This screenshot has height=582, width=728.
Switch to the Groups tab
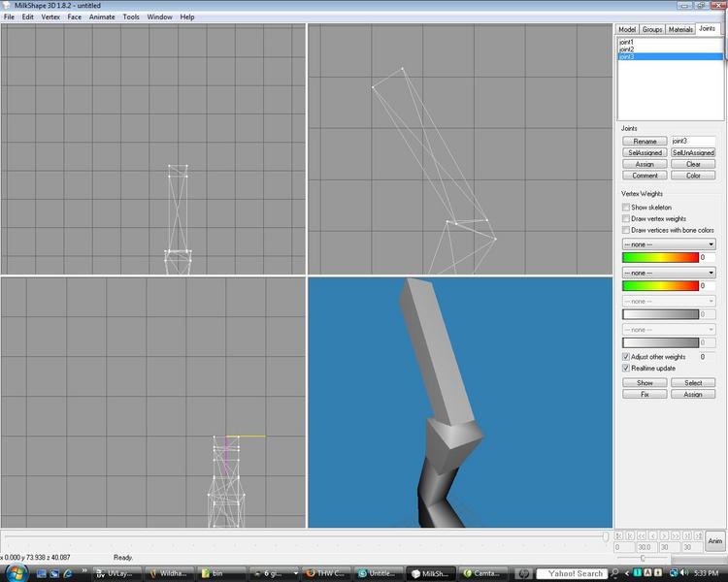point(652,29)
